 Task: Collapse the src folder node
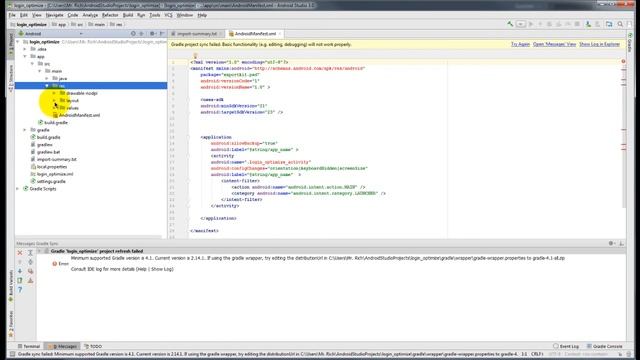click(32, 64)
